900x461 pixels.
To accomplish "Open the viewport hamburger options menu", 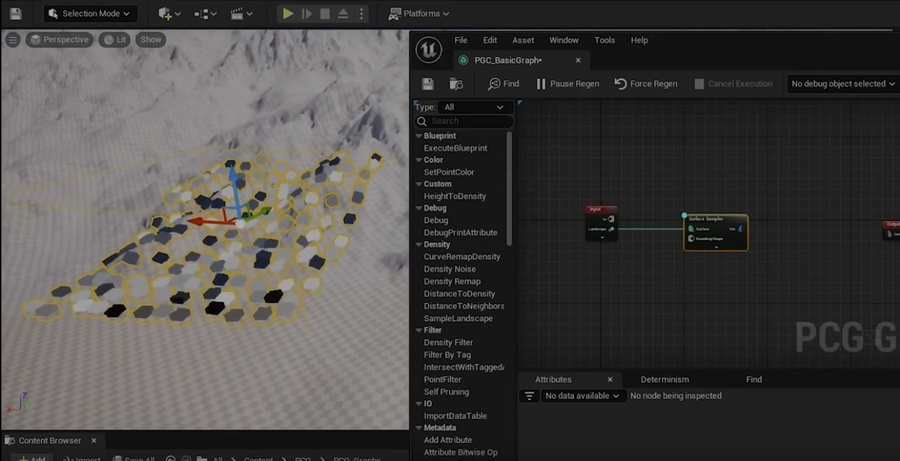I will 12,40.
